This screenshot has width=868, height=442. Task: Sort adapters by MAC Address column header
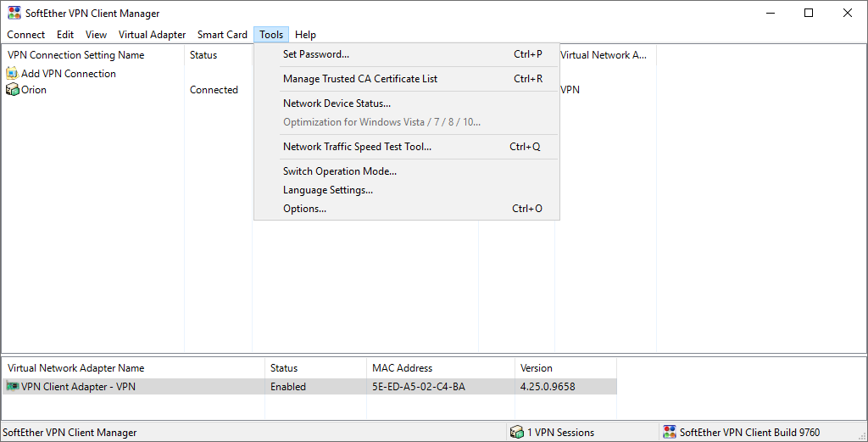[402, 368]
